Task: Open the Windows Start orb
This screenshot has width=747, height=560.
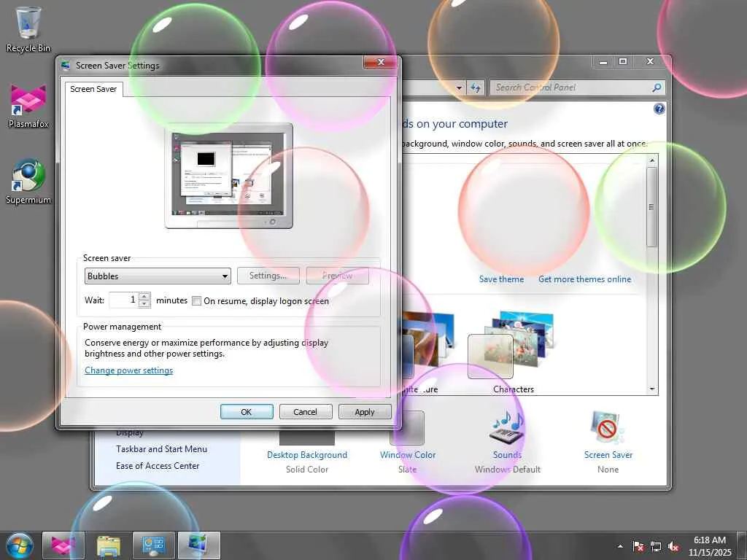Action: (20, 545)
